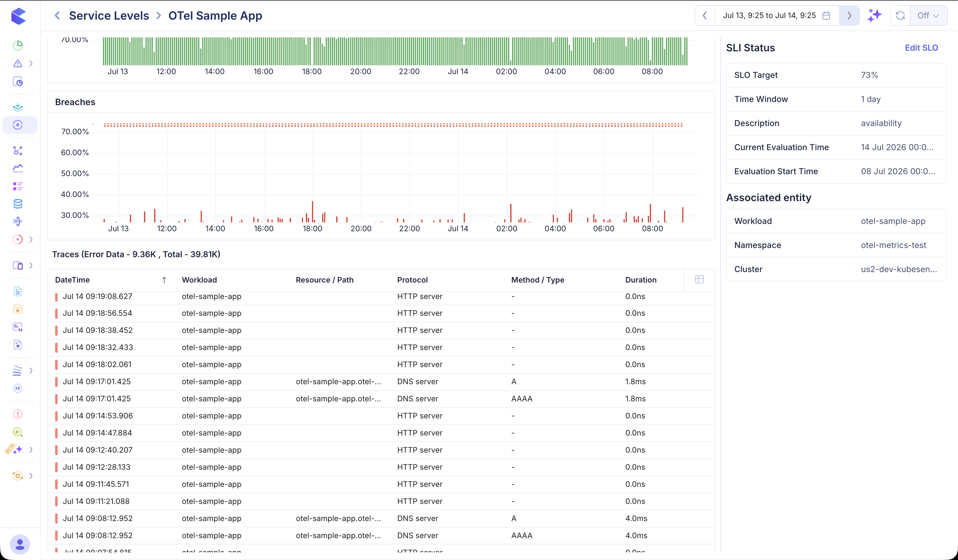Open the auto-refresh Off dropdown
The image size is (958, 560).
(x=928, y=16)
